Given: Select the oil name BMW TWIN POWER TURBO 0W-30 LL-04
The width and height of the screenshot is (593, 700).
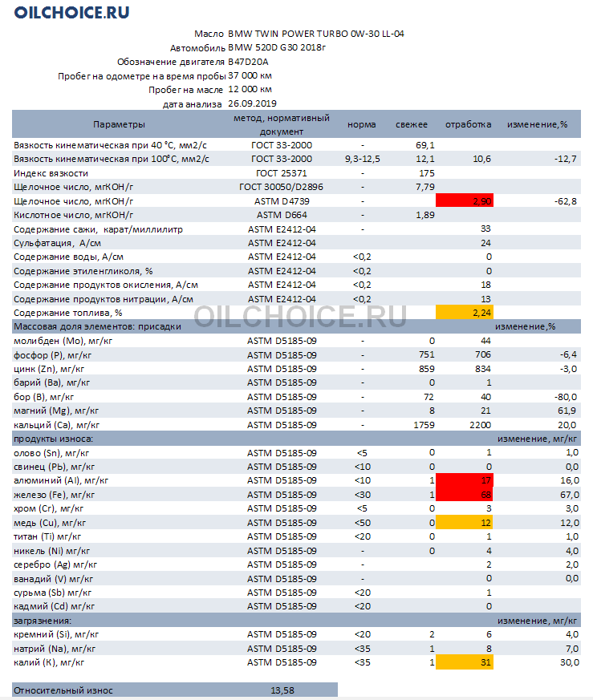Looking at the screenshot, I should [x=316, y=34].
